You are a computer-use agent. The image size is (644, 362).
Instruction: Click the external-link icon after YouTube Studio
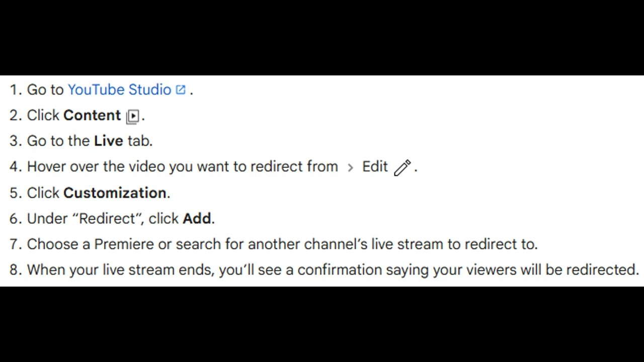pos(181,90)
